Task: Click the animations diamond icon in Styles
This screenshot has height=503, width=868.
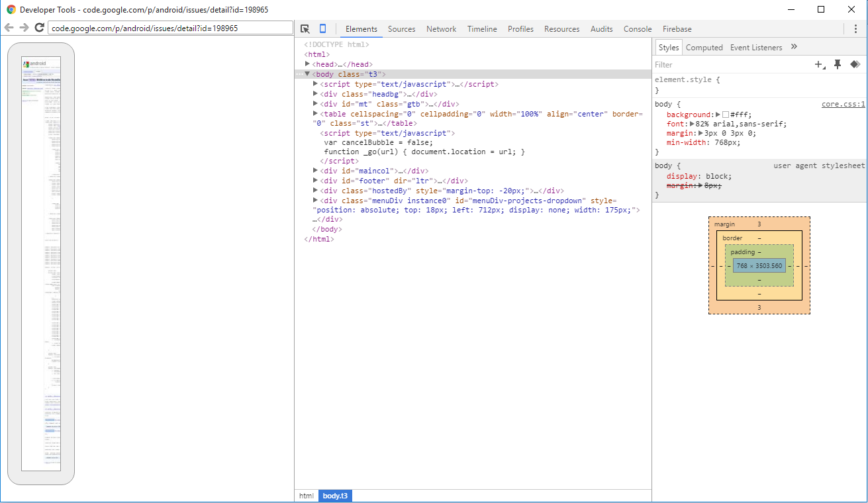Action: (855, 64)
